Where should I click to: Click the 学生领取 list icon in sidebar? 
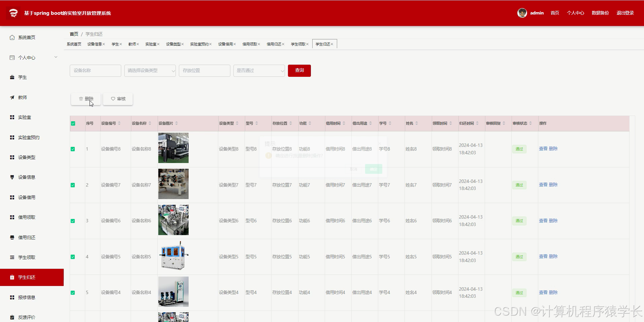tap(12, 257)
